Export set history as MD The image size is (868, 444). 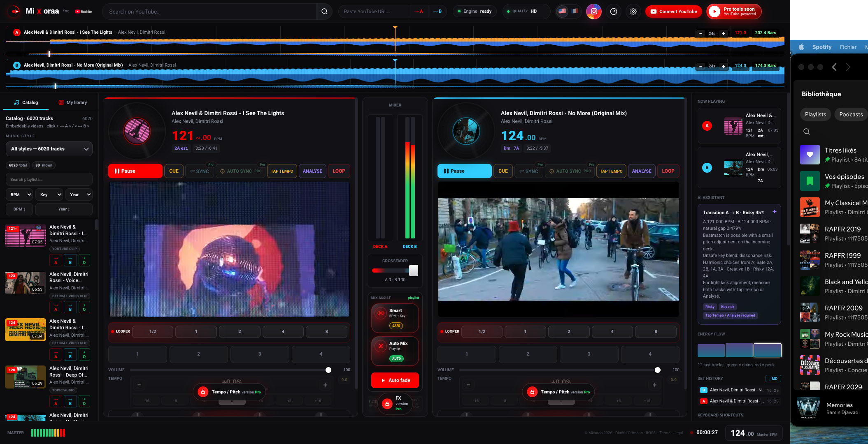coord(773,379)
